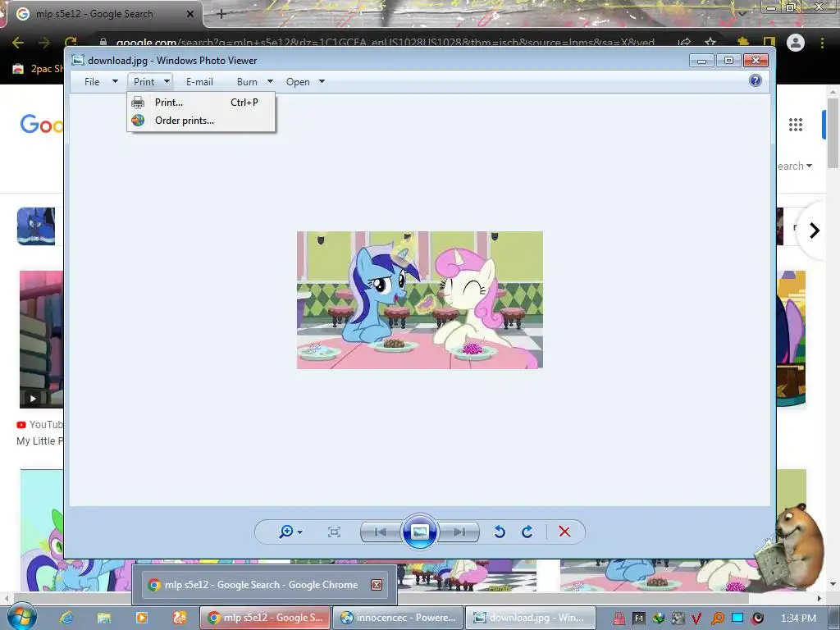Bookmark this page with star icon
Image resolution: width=840 pixels, height=630 pixels.
coord(710,43)
